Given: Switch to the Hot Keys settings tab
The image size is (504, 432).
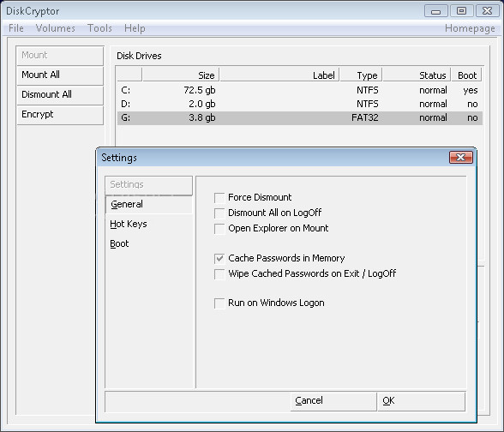Looking at the screenshot, I should point(149,224).
